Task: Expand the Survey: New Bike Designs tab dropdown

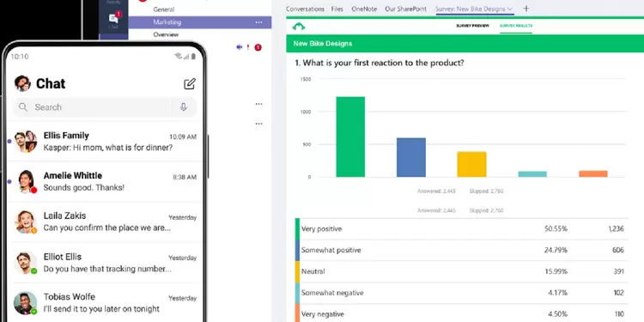Action: (510, 9)
